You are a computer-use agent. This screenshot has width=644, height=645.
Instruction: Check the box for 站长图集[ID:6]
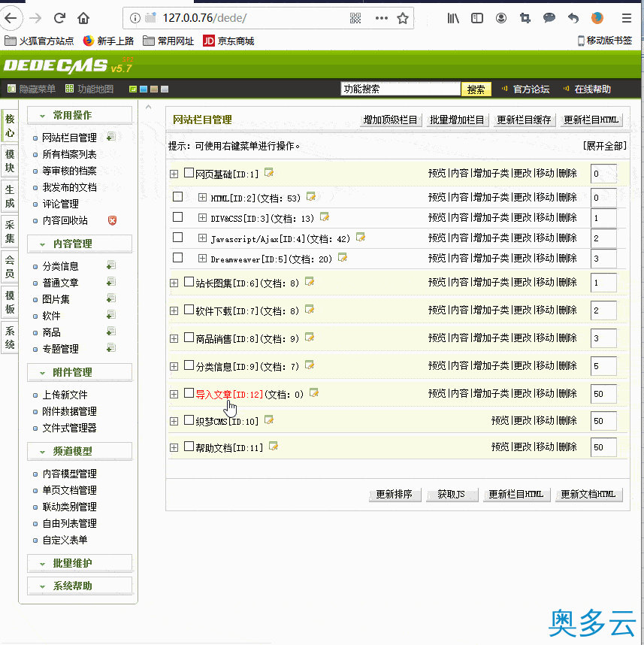coord(189,282)
